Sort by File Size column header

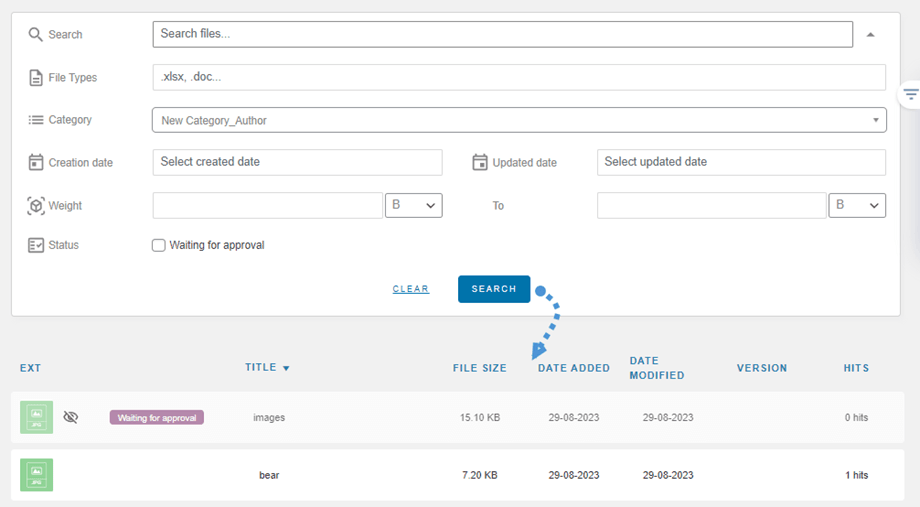(480, 368)
